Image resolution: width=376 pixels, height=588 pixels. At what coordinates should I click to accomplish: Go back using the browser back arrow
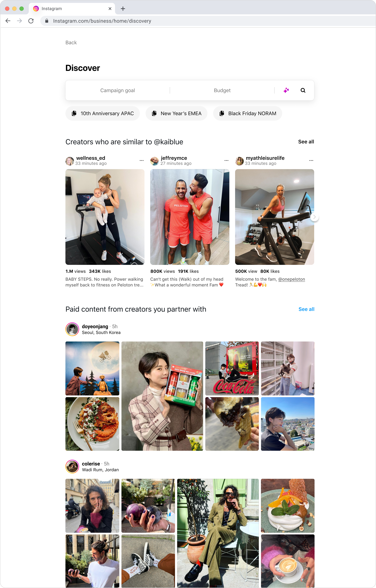pyautogui.click(x=8, y=21)
